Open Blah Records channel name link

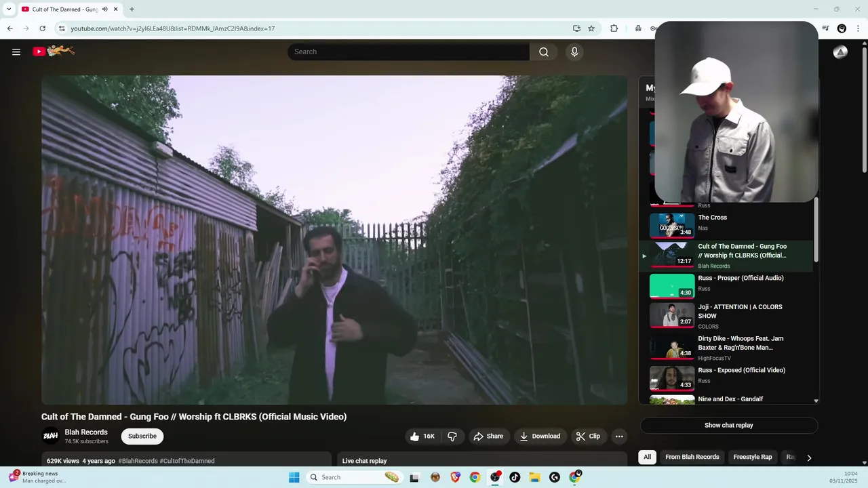86,432
